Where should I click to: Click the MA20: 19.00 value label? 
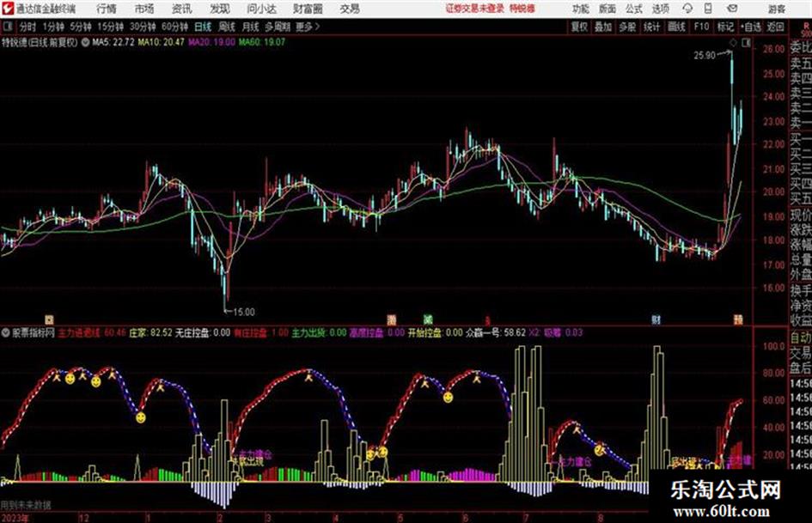tap(211, 42)
